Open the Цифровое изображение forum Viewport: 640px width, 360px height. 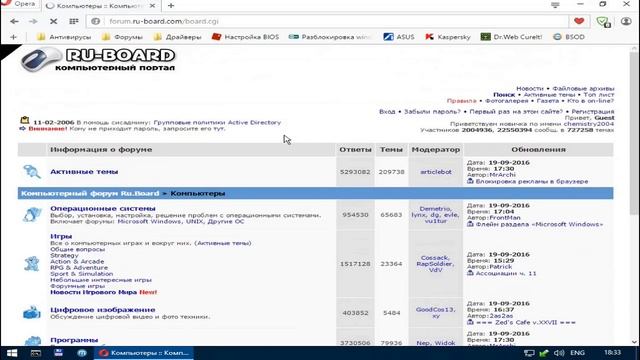point(103,310)
